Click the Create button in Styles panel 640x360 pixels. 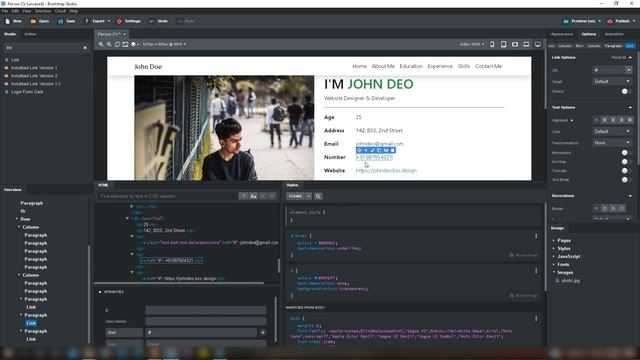click(296, 196)
